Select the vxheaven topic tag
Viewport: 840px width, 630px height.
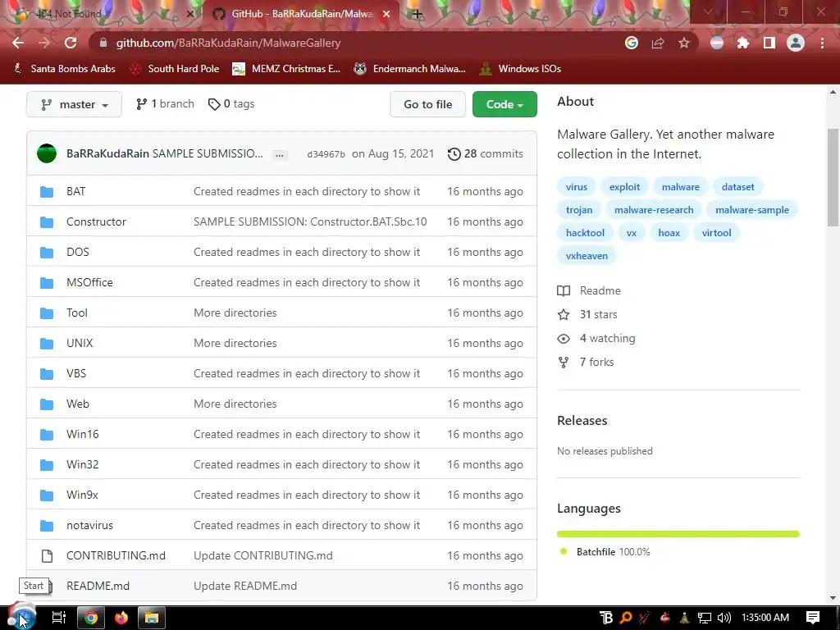click(587, 256)
